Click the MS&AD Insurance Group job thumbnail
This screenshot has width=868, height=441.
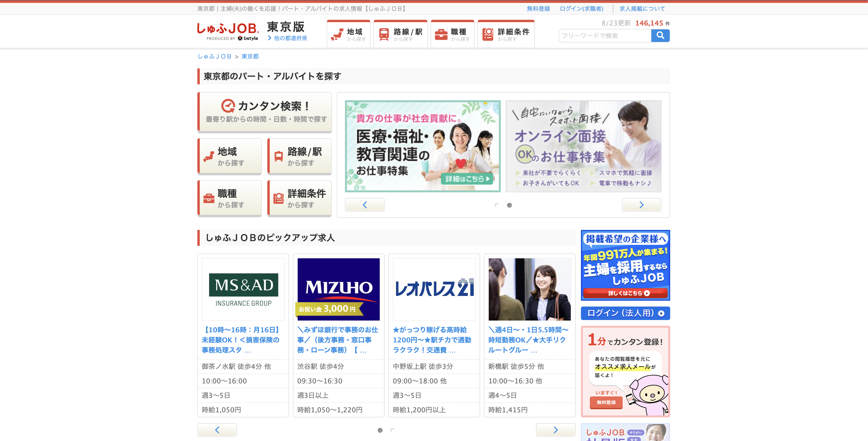[243, 289]
